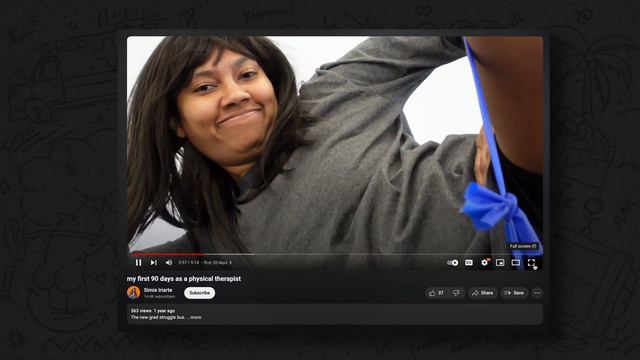Open the Simie Iriarte channel name link

click(158, 290)
